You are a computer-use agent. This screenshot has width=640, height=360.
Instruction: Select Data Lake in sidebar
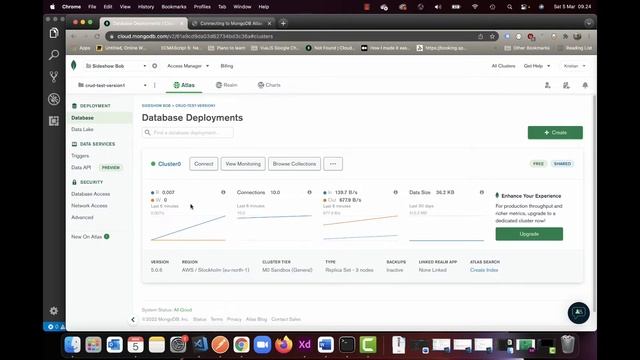(82, 129)
